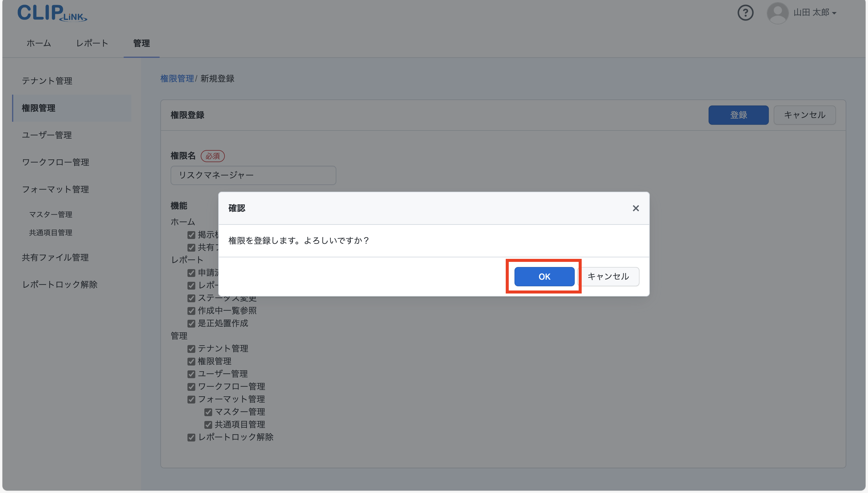Uncheck テナント管理 under 管理
868x493 pixels.
pos(191,348)
